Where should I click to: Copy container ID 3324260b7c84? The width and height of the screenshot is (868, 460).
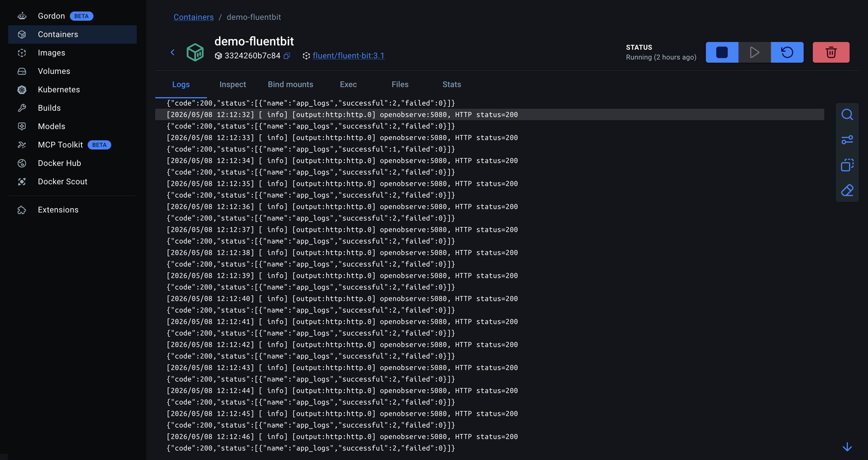(287, 55)
